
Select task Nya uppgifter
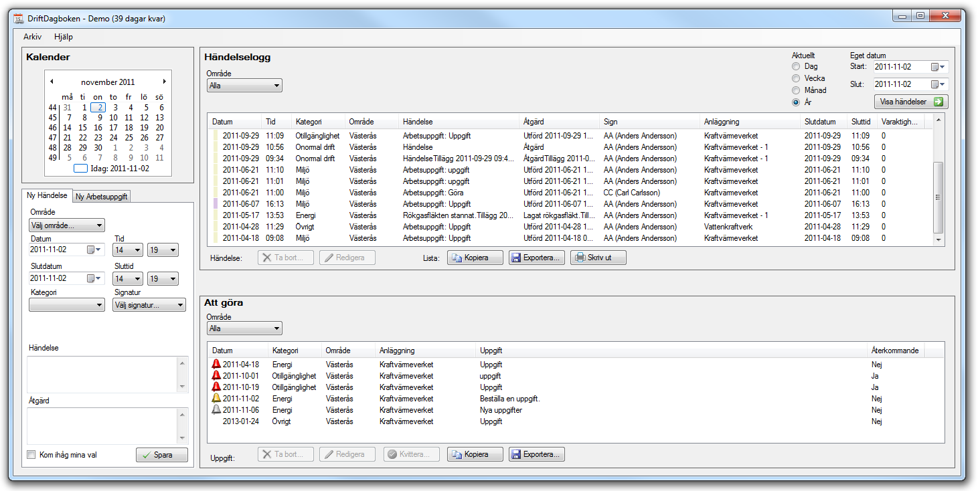coord(576,409)
